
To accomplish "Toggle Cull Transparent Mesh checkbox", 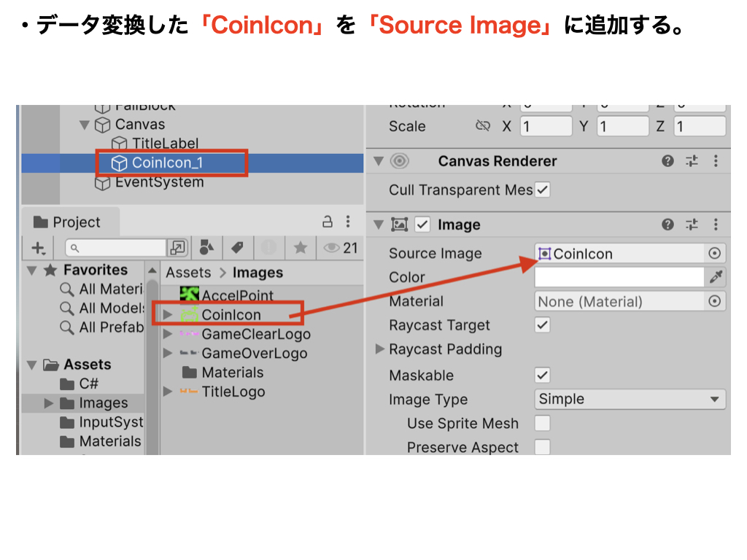I will tap(542, 190).
